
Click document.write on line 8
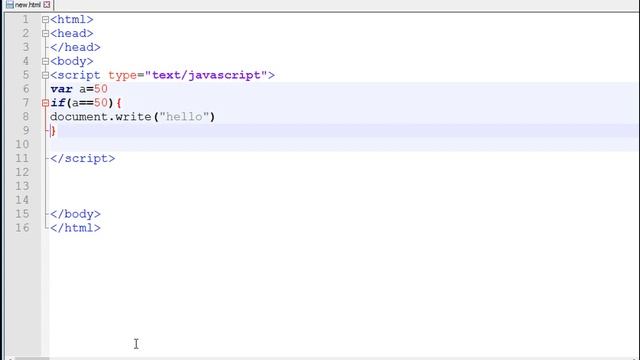point(101,117)
